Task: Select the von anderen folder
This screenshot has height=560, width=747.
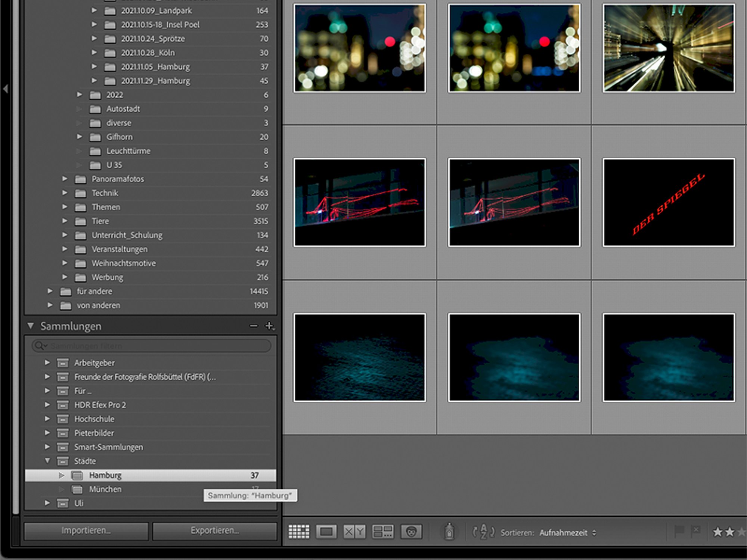Action: click(99, 305)
